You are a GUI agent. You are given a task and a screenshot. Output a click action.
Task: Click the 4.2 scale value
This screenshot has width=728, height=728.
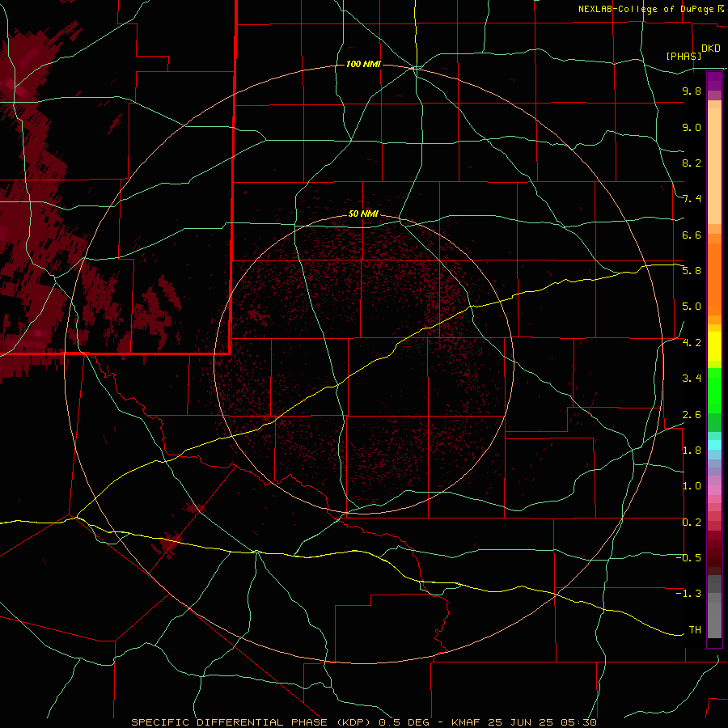click(x=692, y=343)
